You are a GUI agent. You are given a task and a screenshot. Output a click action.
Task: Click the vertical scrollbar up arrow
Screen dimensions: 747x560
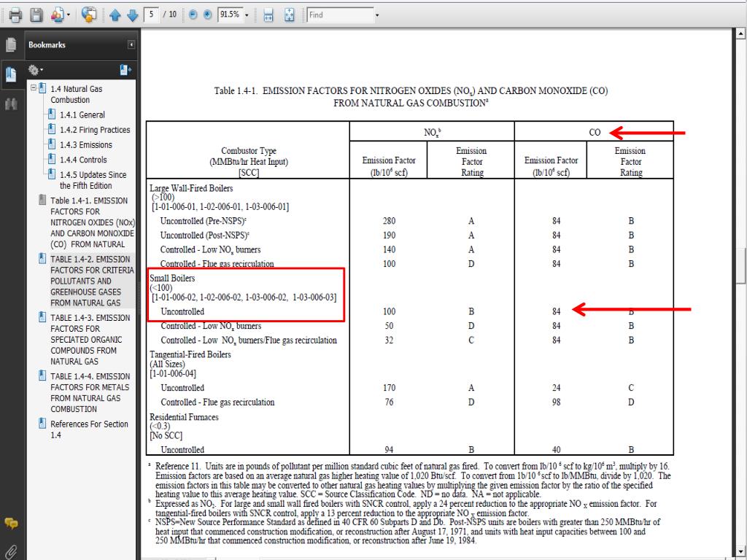[x=741, y=34]
